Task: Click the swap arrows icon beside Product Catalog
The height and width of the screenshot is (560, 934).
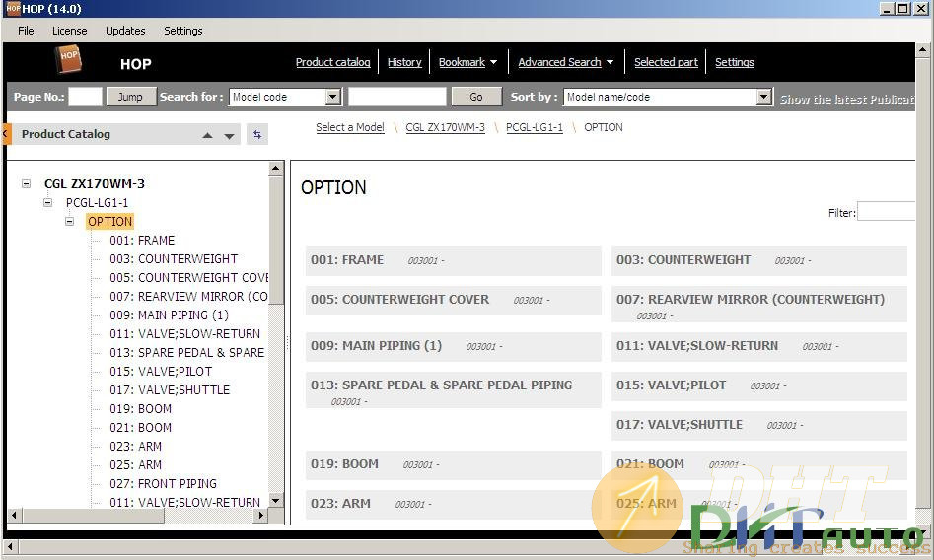Action: click(257, 135)
